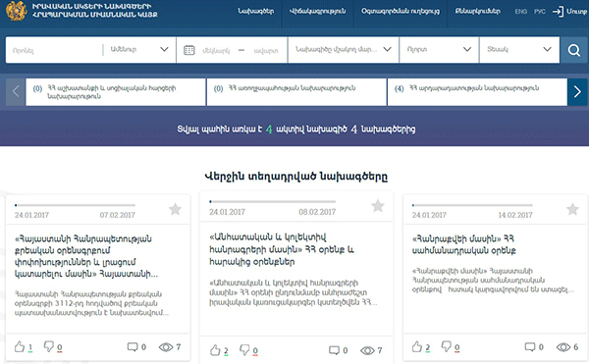The image size is (589, 364).
Task: Click the Armenian coat of arms logo
Action: (16, 11)
